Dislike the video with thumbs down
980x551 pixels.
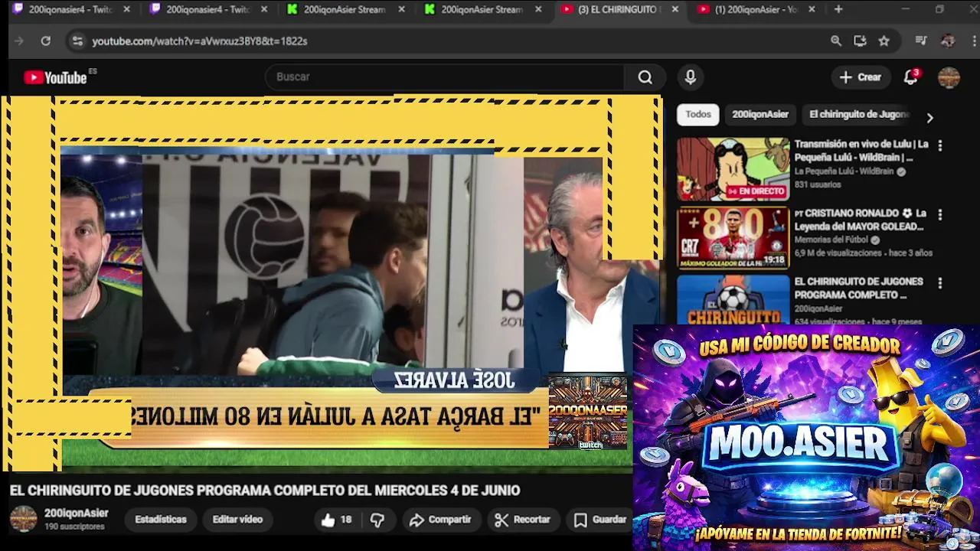(x=377, y=520)
